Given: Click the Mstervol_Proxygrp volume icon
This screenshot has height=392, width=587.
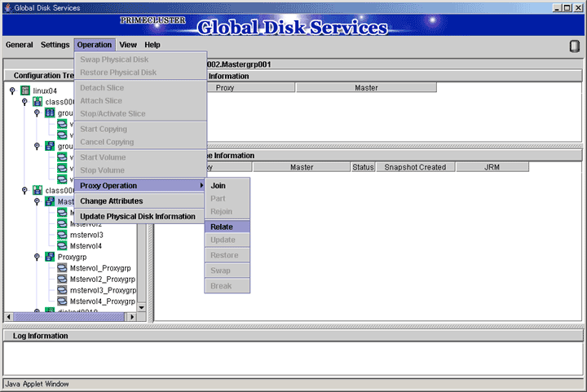Looking at the screenshot, I should [x=62, y=268].
